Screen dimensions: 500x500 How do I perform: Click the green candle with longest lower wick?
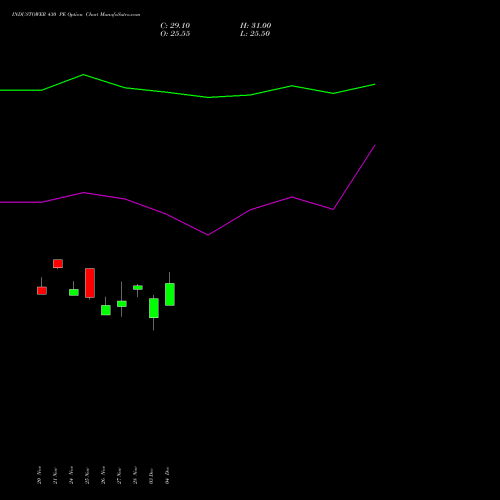click(154, 308)
